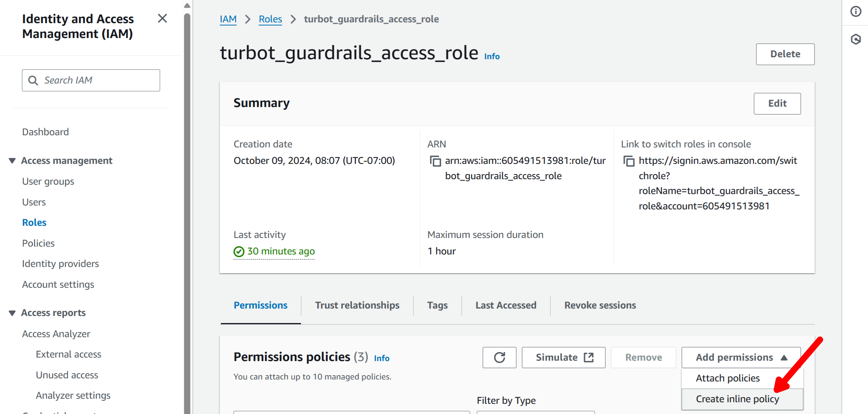The height and width of the screenshot is (414, 868).
Task: Click the info circle icon in right rail
Action: (855, 12)
